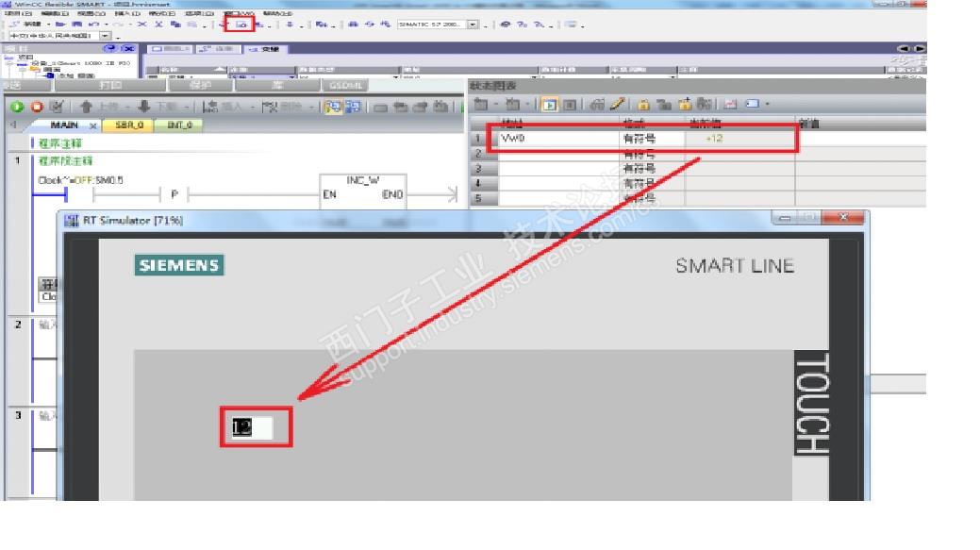
Task: Click the download arrow icon in editor toolbar
Action: point(143,107)
